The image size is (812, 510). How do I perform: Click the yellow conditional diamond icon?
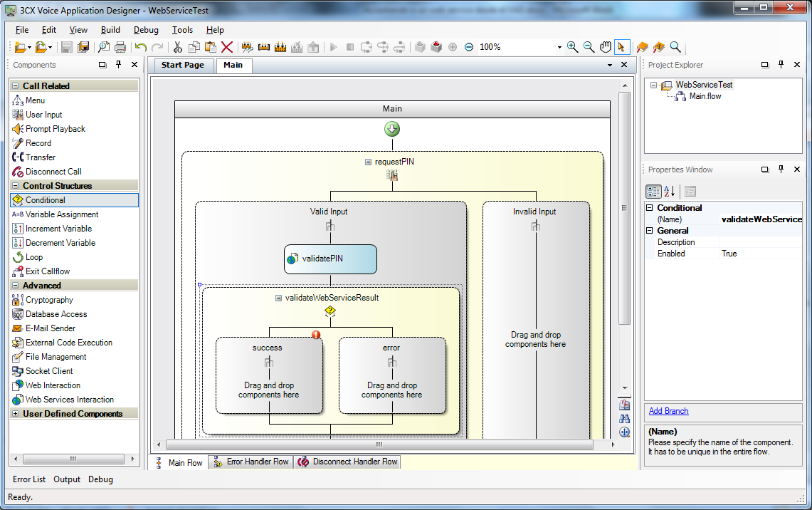330,311
